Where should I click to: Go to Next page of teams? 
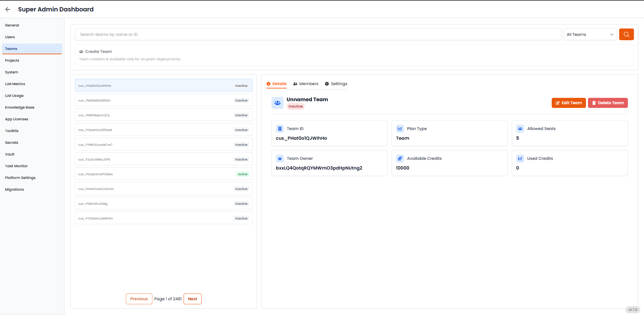click(193, 299)
